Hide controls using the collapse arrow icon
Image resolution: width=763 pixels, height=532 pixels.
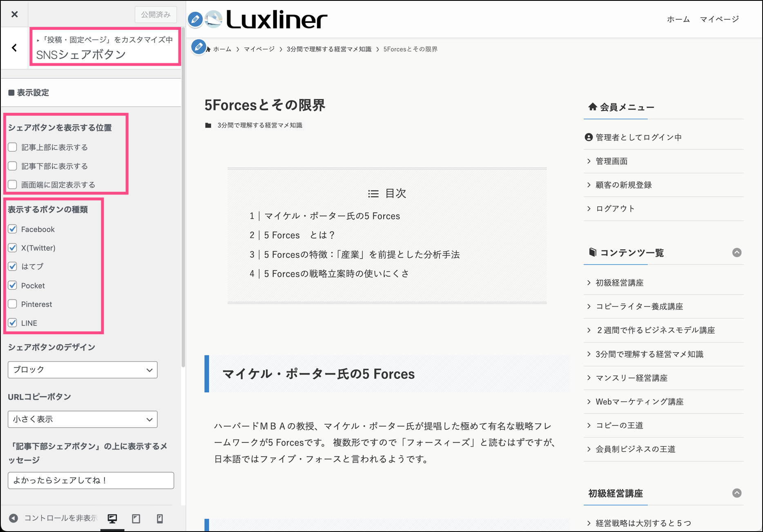coord(13,518)
